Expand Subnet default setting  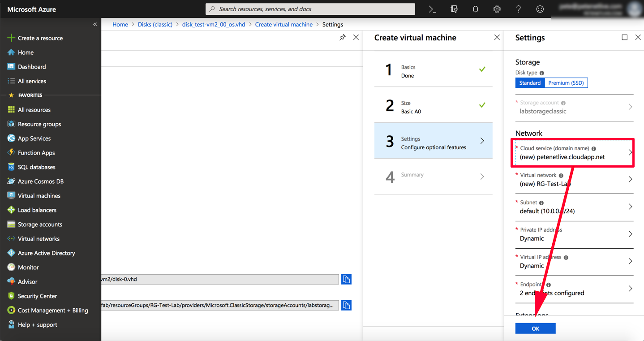(x=574, y=207)
